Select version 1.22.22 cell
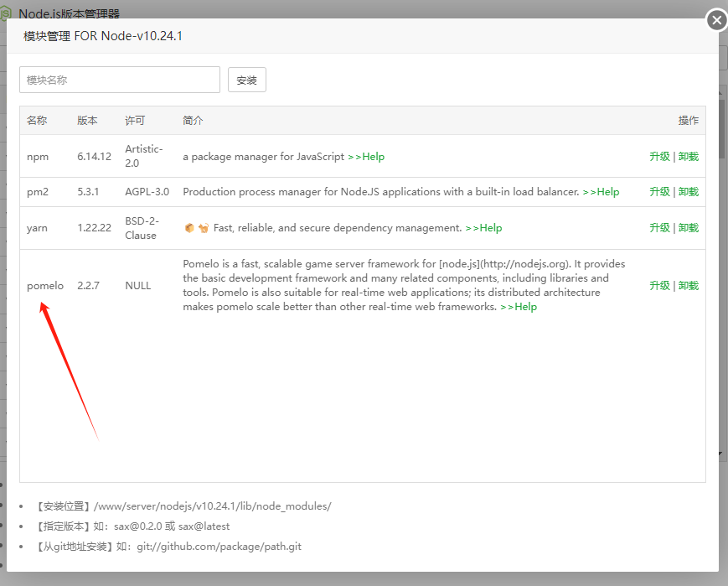Viewport: 728px width, 586px height. pos(95,228)
